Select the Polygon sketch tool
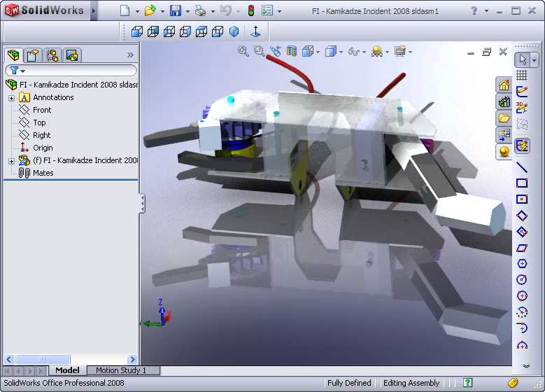This screenshot has width=545, height=392. [x=522, y=264]
